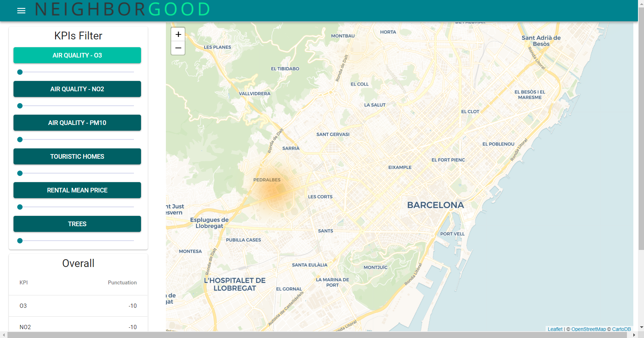Click the Esplugues de Llobregat label
Viewport: 644px width, 338px height.
tap(209, 223)
